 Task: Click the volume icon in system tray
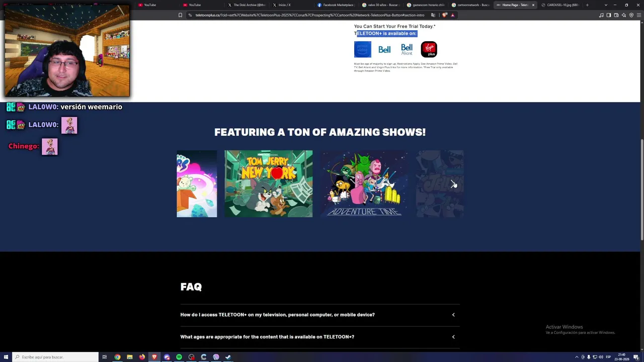click(x=601, y=357)
